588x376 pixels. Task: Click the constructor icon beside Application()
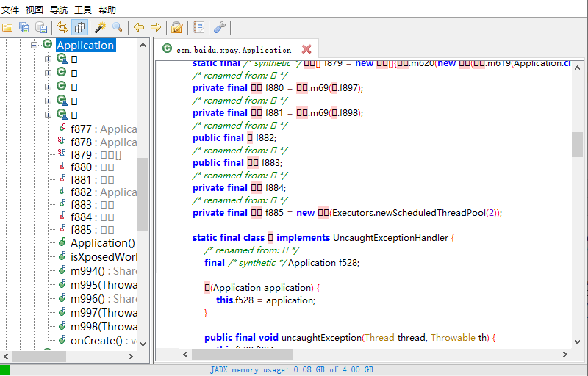tap(62, 242)
